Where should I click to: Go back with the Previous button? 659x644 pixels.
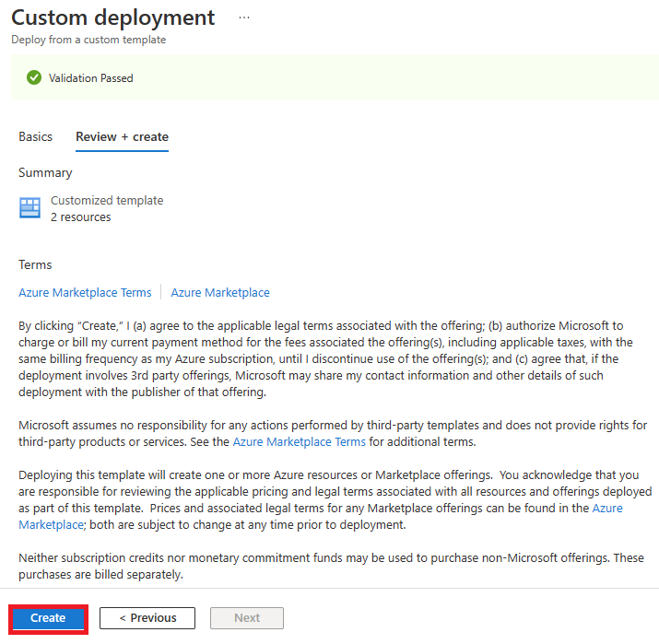tap(147, 618)
